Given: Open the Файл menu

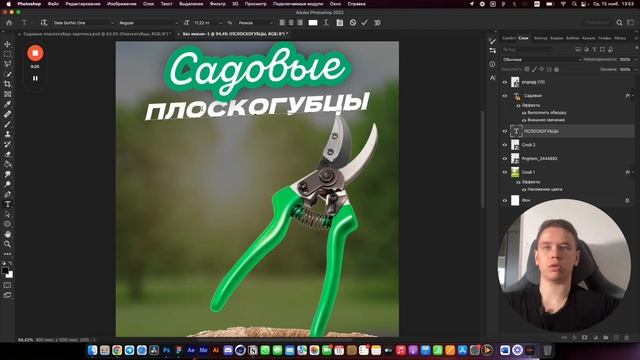Looking at the screenshot, I should click(53, 4).
